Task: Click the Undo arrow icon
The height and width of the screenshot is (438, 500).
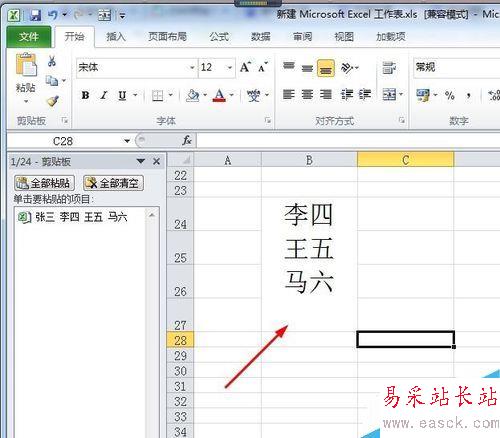Action: pos(52,15)
